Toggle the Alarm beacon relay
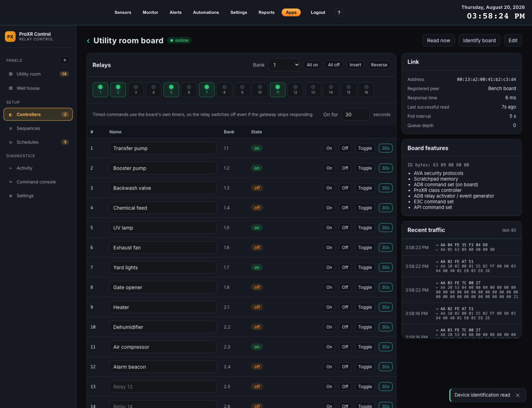 coord(365,367)
